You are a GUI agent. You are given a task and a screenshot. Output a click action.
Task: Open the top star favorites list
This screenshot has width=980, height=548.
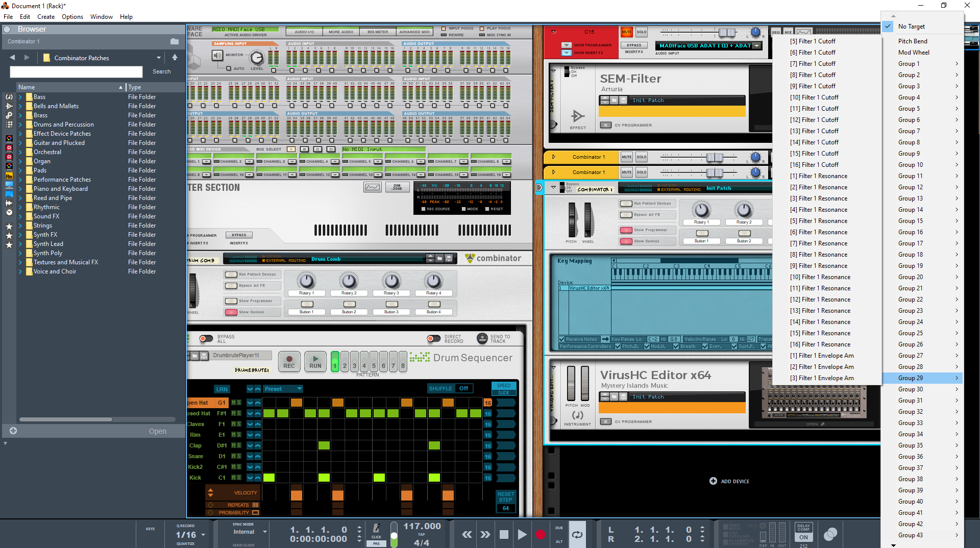(9, 227)
